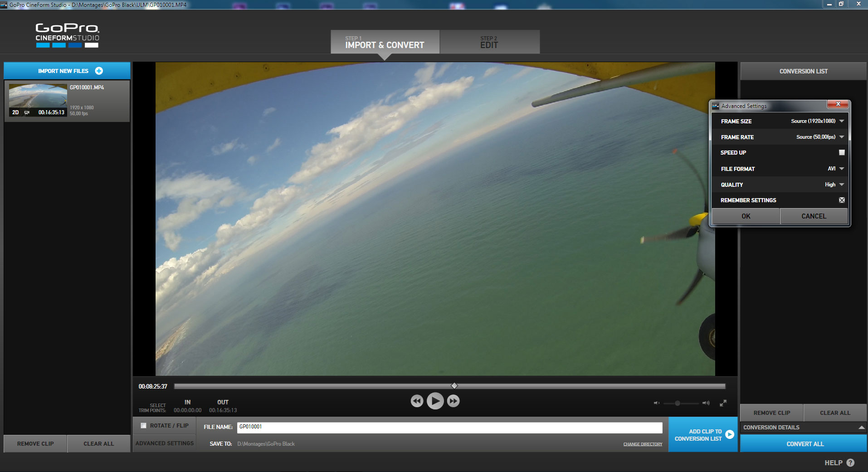This screenshot has width=868, height=472.
Task: Expand the Conversion Details panel
Action: click(861, 427)
